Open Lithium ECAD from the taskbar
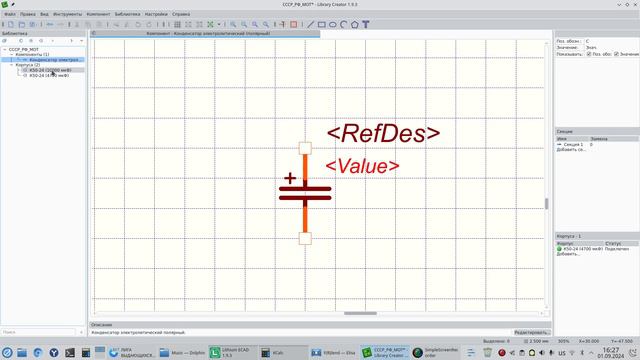 tap(232, 352)
